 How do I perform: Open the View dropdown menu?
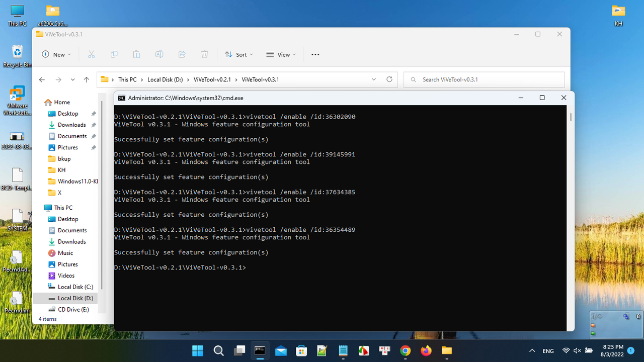coord(281,54)
